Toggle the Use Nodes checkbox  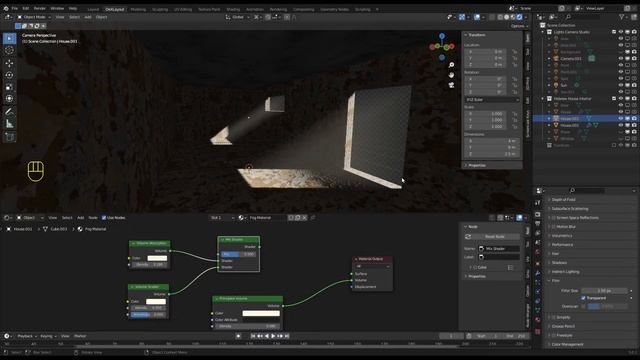[x=104, y=218]
